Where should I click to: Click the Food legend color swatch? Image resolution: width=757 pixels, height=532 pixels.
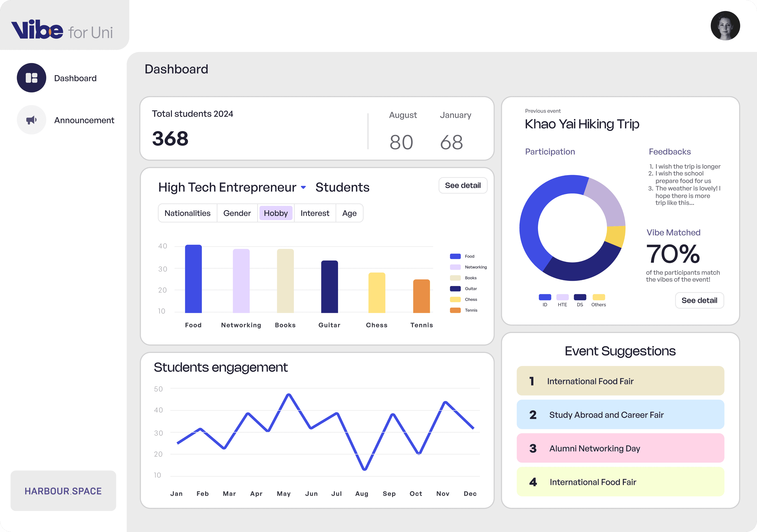coord(455,256)
